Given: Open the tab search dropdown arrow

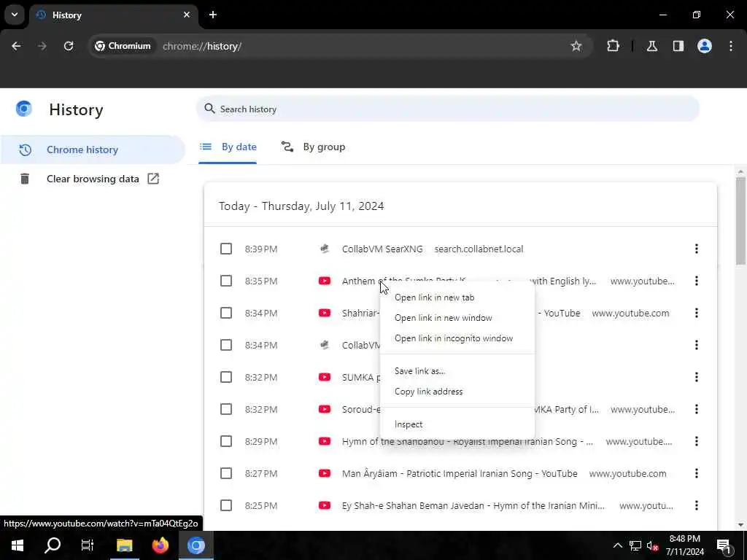Looking at the screenshot, I should tap(15, 15).
